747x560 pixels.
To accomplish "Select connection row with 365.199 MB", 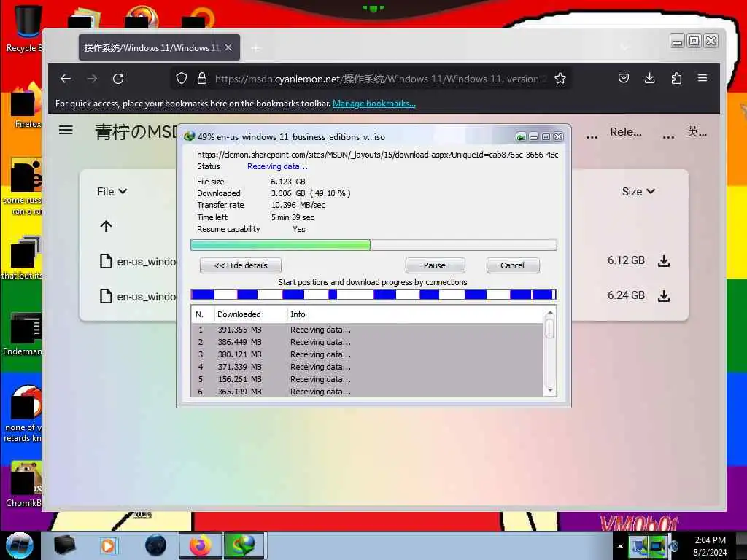I will point(368,392).
